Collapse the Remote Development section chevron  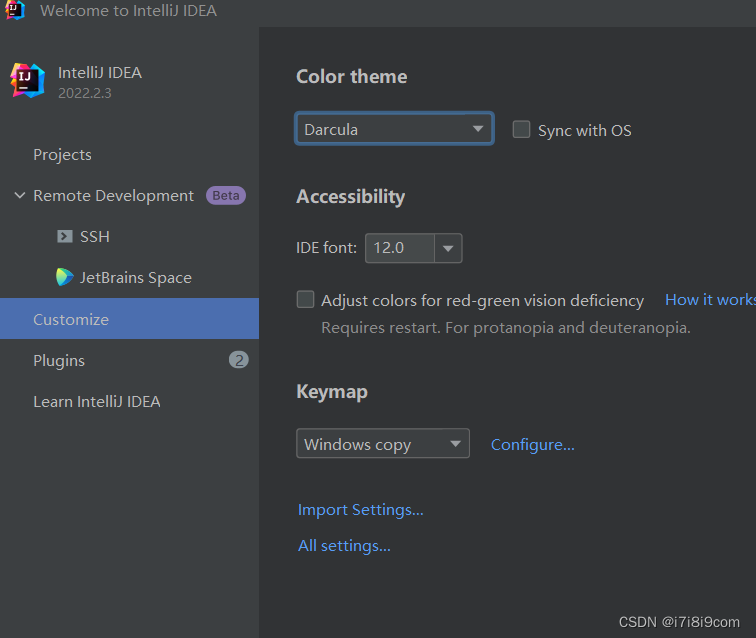(x=20, y=195)
